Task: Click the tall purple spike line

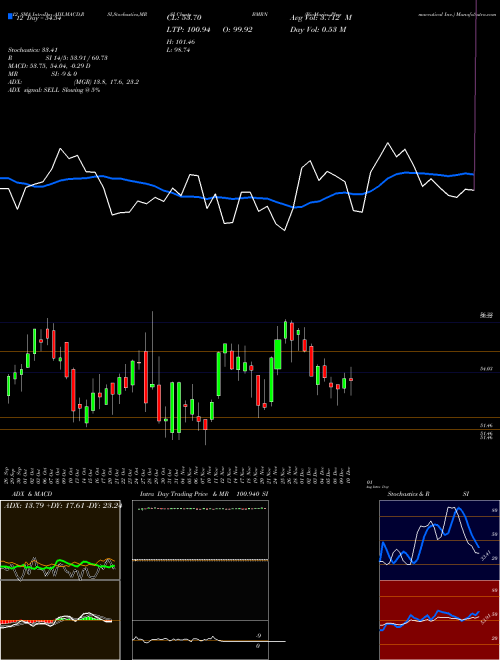Action: coord(475,95)
